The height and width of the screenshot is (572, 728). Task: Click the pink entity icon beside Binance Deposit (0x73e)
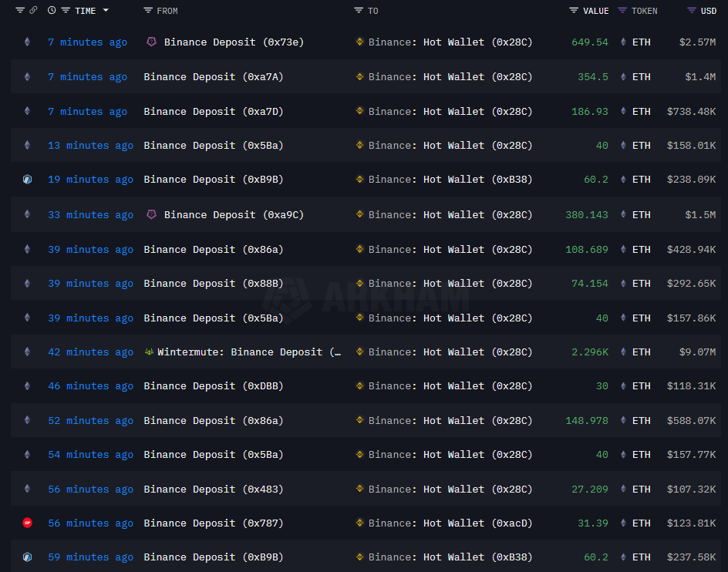(151, 42)
